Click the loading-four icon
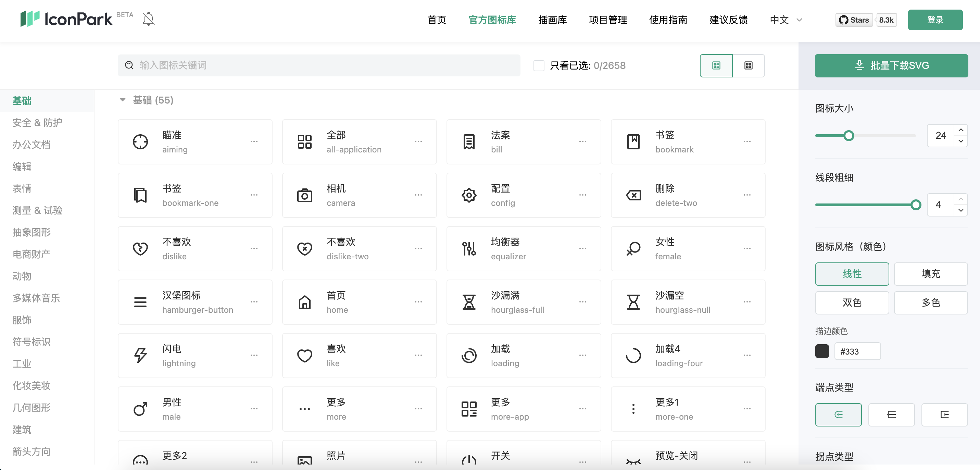Screen dimensions: 980x470 point(634,356)
